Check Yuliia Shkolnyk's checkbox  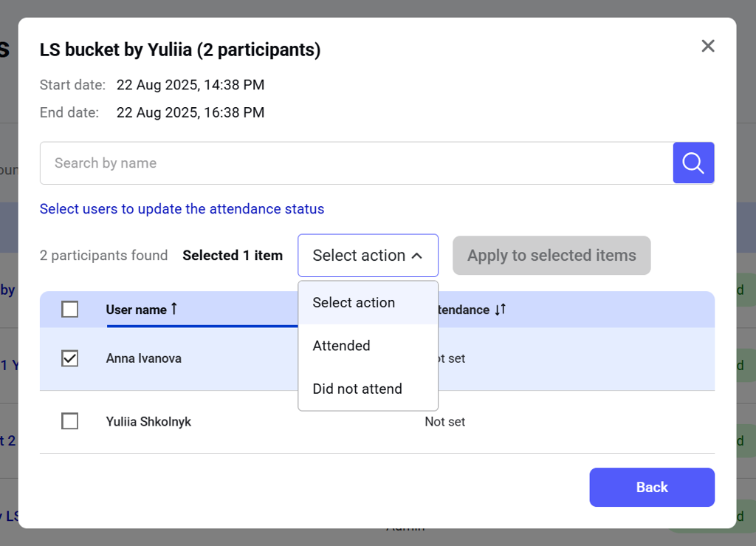click(70, 422)
